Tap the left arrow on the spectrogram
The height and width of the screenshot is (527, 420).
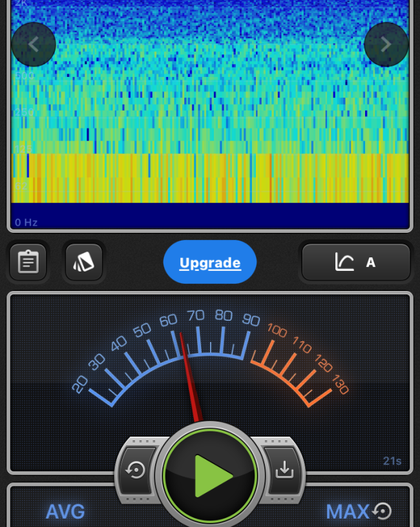34,45
